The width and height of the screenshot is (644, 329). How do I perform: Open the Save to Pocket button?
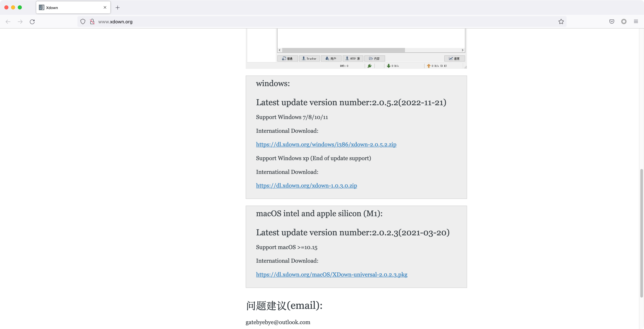pos(612,22)
